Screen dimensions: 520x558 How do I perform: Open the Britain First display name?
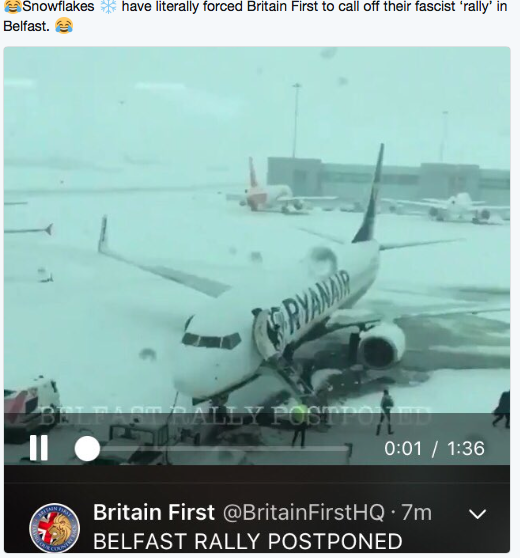pyautogui.click(x=154, y=512)
